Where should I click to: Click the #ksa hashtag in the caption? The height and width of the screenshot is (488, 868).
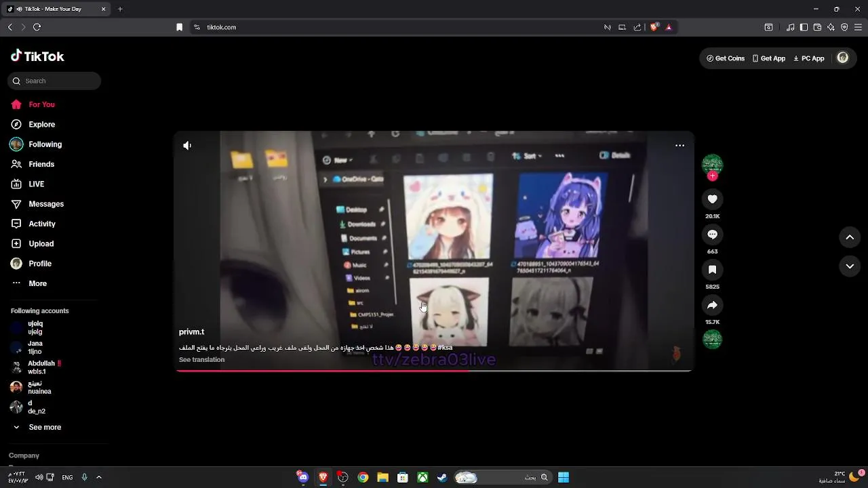coord(445,348)
